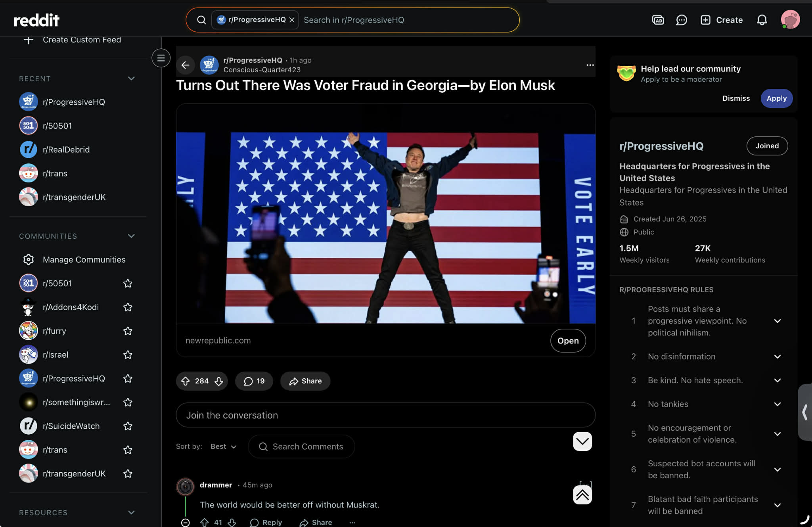The image size is (812, 527).
Task: Open post options three-dot menu
Action: 590,65
